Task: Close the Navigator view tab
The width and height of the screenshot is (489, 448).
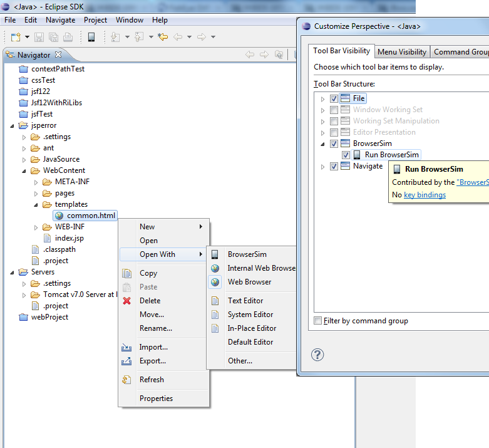Action: [x=58, y=55]
